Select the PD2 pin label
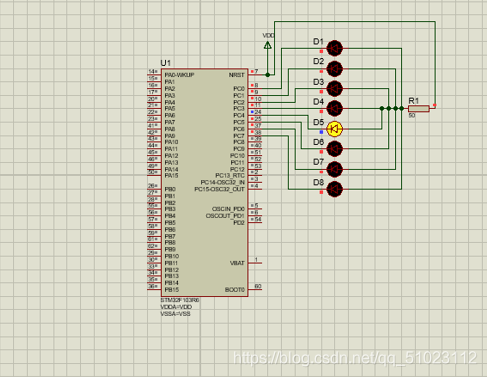Image resolution: width=487 pixels, height=377 pixels. (239, 223)
